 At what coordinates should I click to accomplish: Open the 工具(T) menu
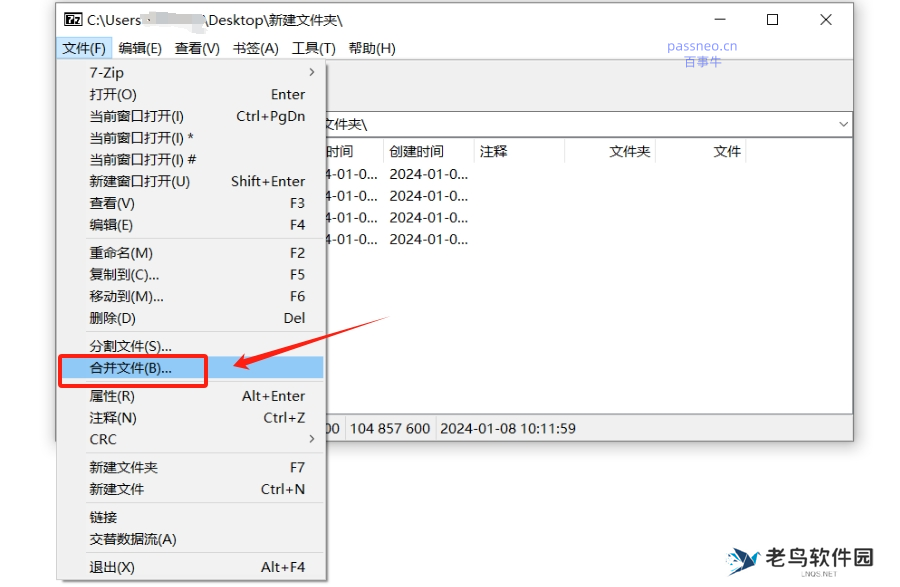click(x=315, y=47)
